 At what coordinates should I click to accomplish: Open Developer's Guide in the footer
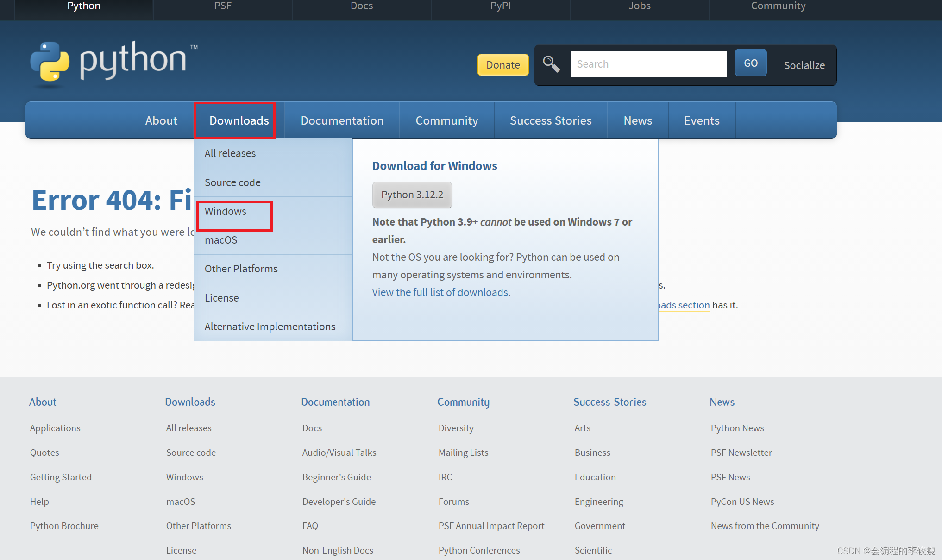point(339,502)
